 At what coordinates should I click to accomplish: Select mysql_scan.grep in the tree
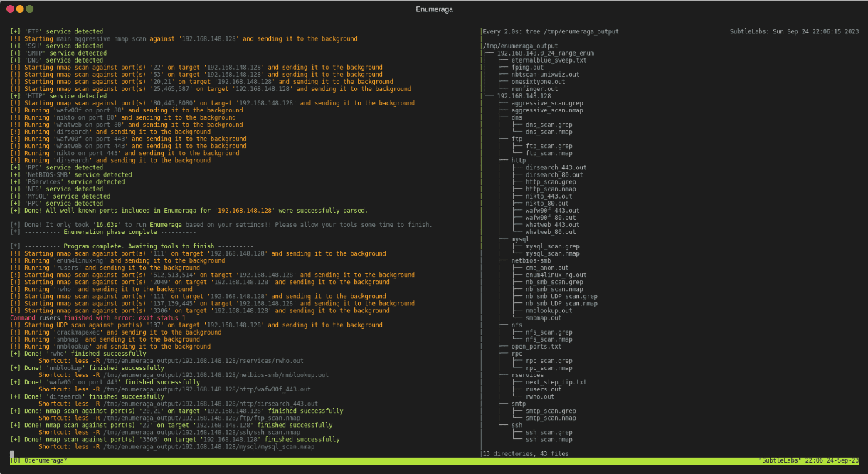[x=551, y=246]
